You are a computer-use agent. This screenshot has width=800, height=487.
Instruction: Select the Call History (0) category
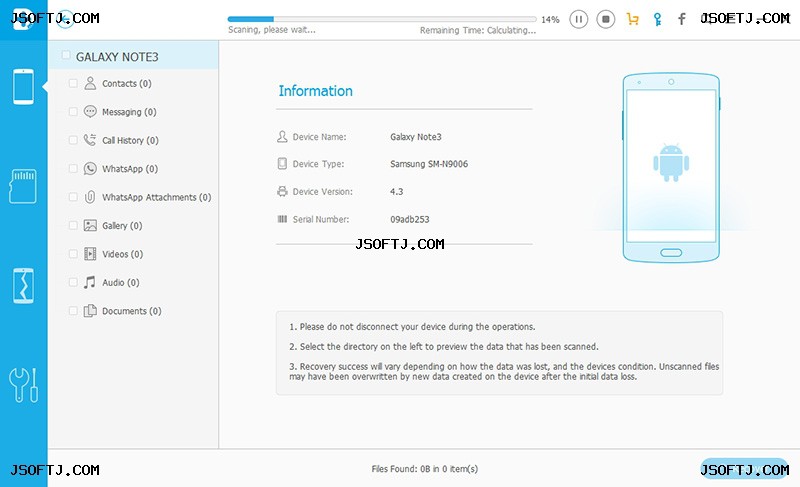(x=130, y=140)
